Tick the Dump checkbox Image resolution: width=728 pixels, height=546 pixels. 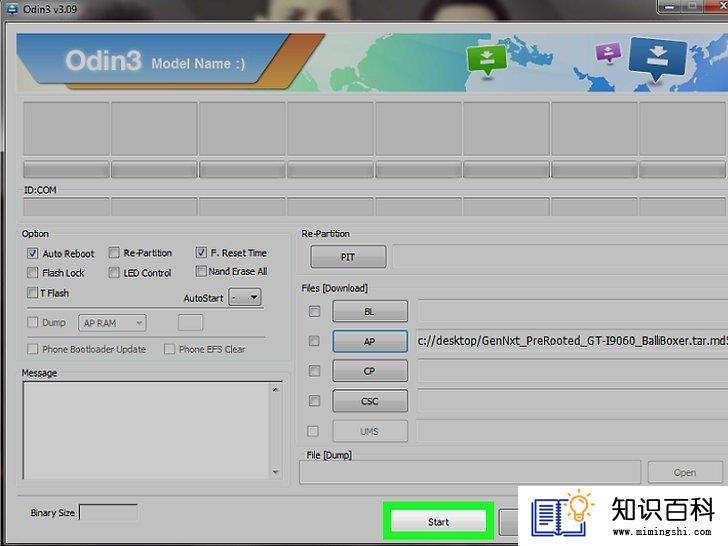coord(32,322)
